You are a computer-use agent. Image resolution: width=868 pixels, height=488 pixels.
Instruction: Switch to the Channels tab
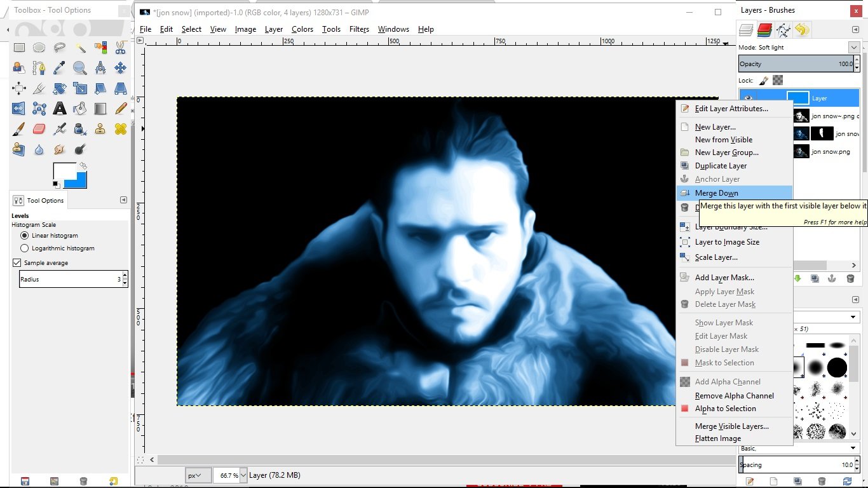pos(764,30)
